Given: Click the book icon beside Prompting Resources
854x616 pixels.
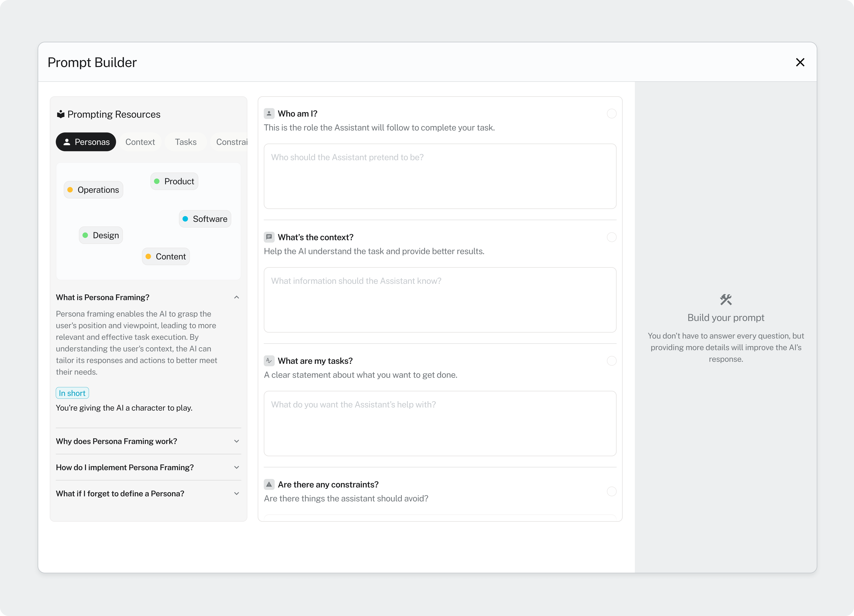Looking at the screenshot, I should [61, 114].
